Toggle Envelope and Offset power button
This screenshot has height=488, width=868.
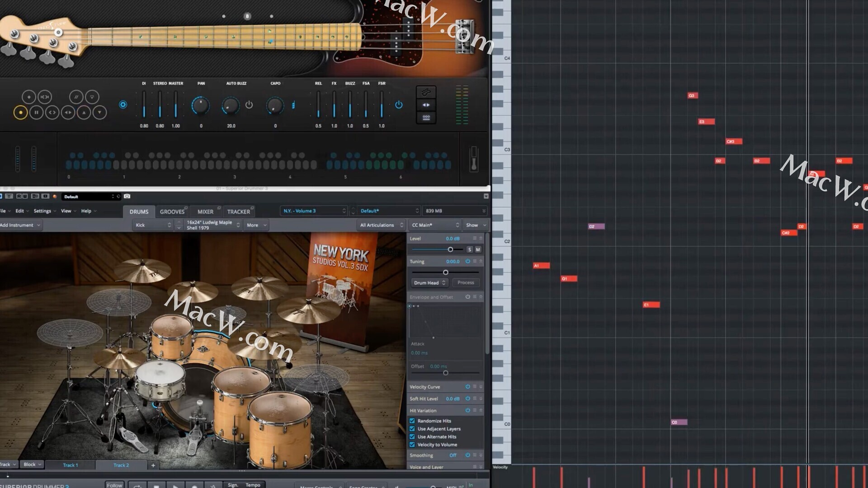[468, 297]
